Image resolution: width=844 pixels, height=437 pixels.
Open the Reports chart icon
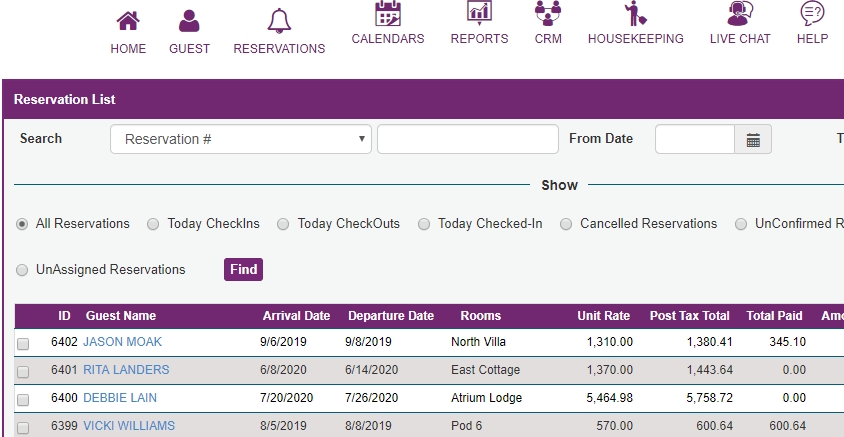point(479,13)
